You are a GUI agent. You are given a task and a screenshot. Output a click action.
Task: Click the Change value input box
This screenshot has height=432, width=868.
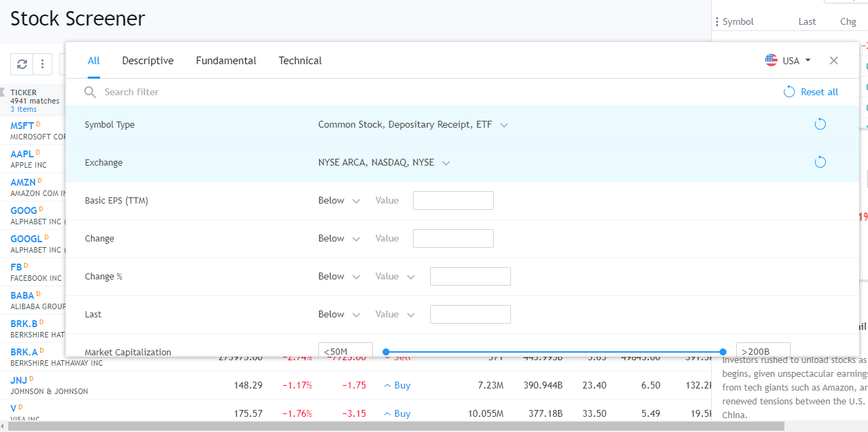(453, 239)
